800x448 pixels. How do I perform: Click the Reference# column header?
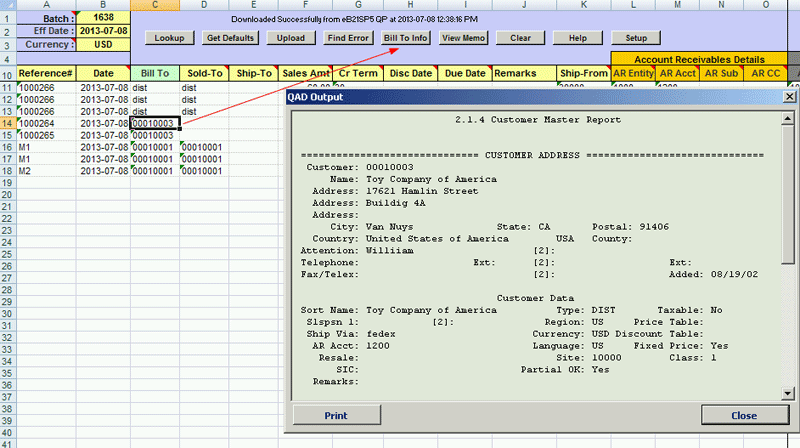tap(46, 74)
